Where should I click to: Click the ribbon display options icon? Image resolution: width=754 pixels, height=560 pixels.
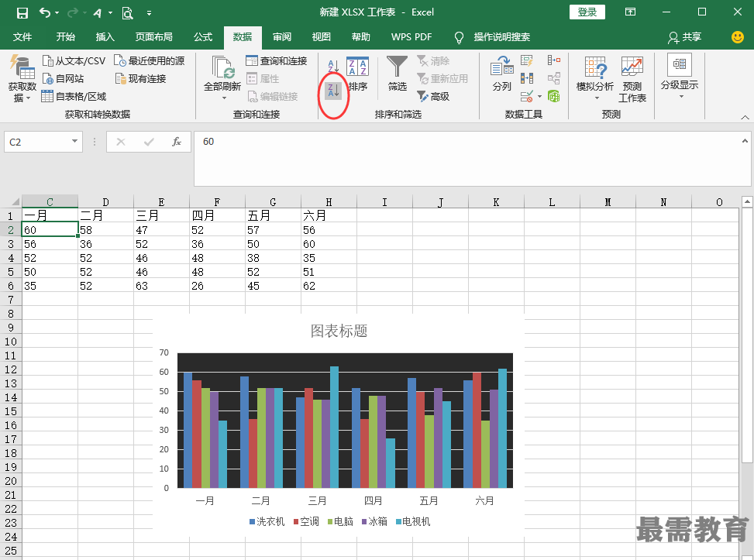(x=631, y=12)
